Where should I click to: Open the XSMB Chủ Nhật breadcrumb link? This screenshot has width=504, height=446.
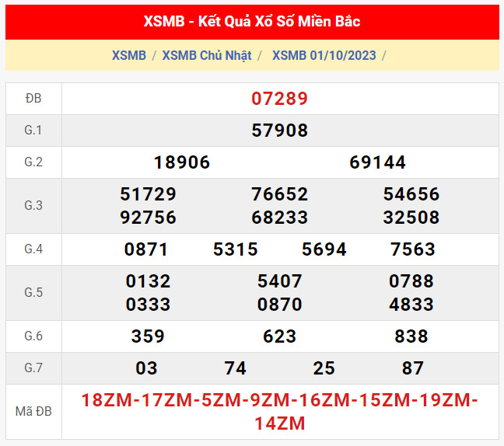208,55
